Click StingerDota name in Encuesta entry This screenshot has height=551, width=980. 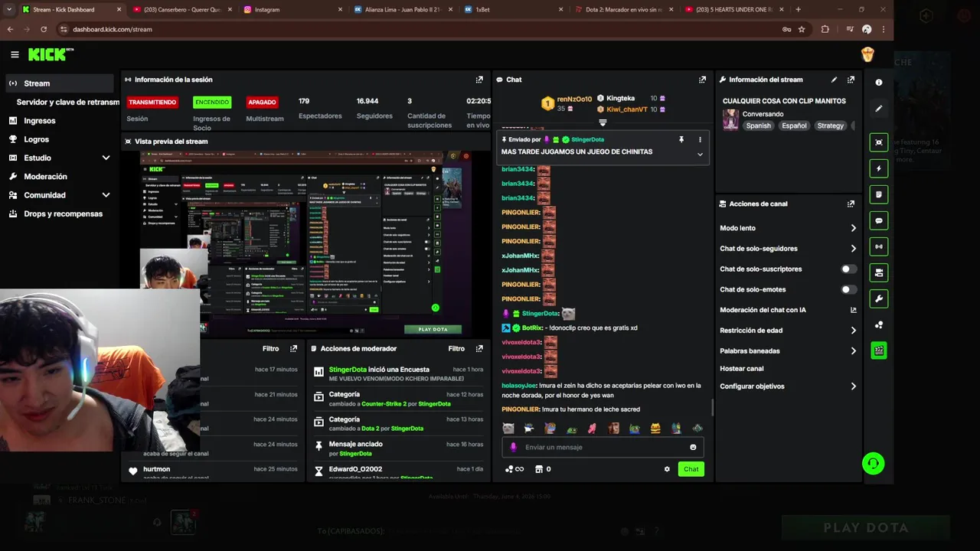pyautogui.click(x=348, y=370)
